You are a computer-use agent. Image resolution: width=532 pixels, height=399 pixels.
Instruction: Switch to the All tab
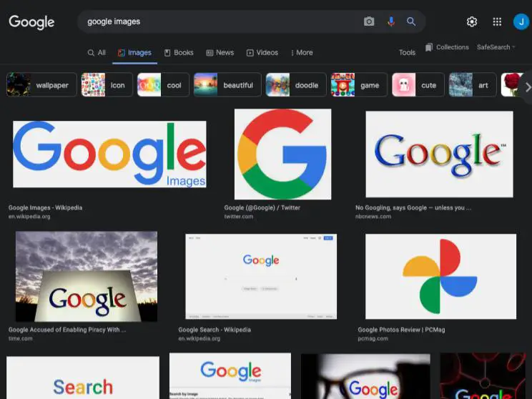[x=97, y=53]
